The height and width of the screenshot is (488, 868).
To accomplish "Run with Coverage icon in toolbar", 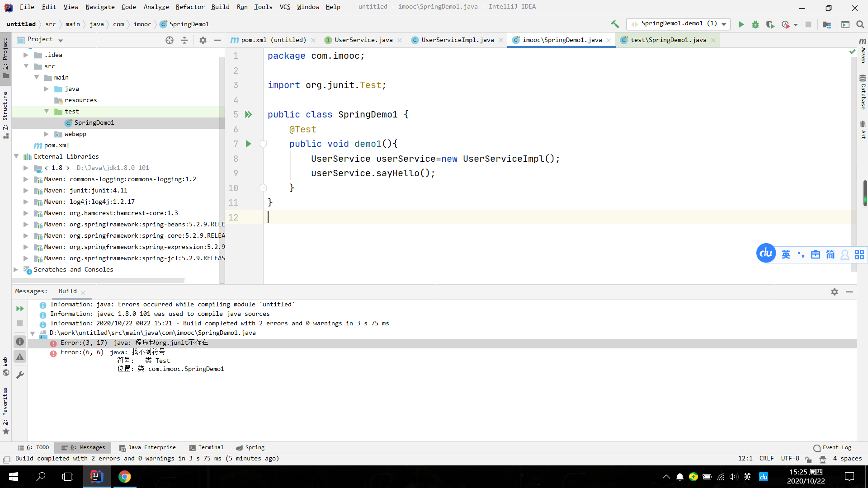I will click(770, 24).
